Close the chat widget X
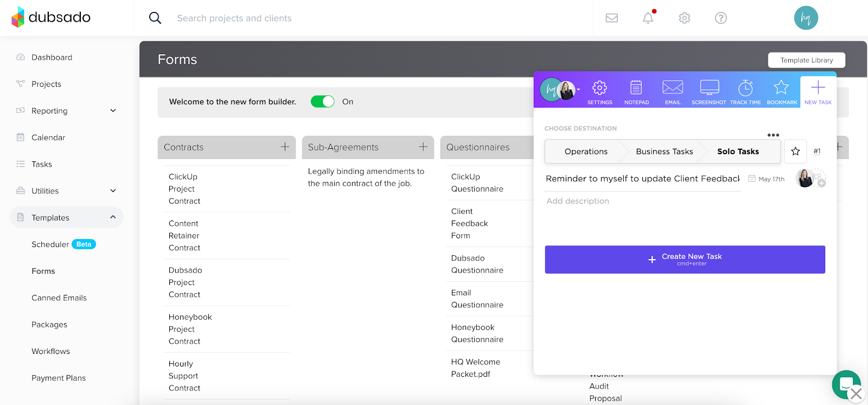The height and width of the screenshot is (405, 868). tap(856, 394)
